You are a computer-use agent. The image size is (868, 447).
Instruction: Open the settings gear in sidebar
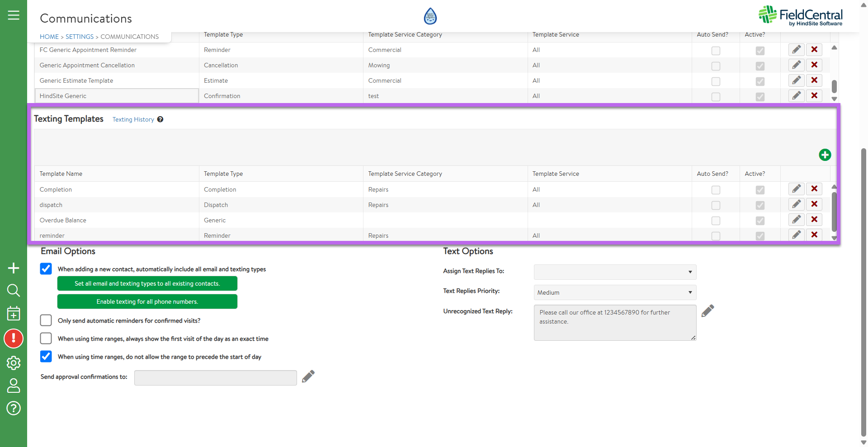click(x=14, y=362)
